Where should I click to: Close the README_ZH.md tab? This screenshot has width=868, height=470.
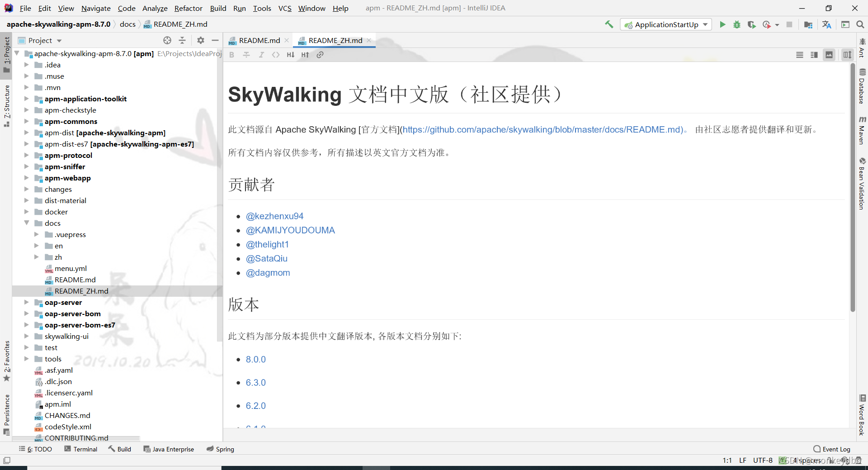[369, 40]
